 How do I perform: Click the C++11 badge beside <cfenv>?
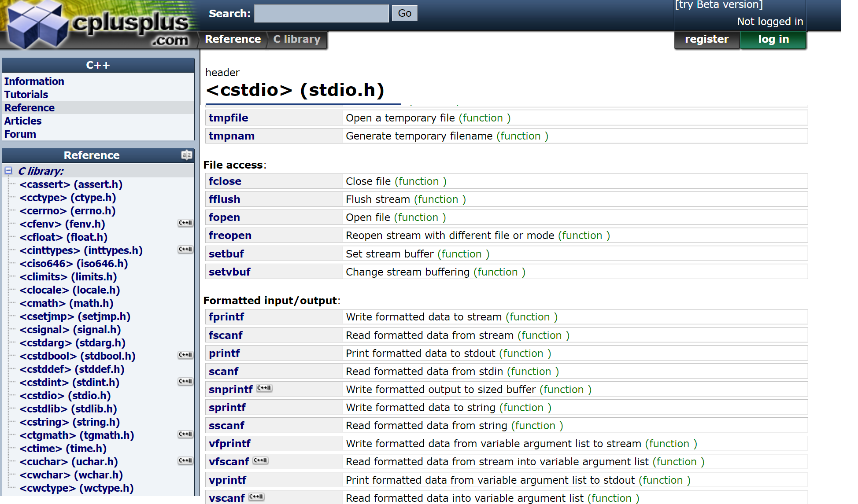click(185, 223)
